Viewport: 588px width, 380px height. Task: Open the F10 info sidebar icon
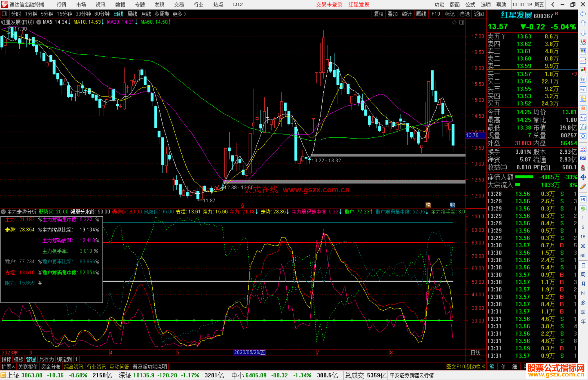(x=583, y=89)
